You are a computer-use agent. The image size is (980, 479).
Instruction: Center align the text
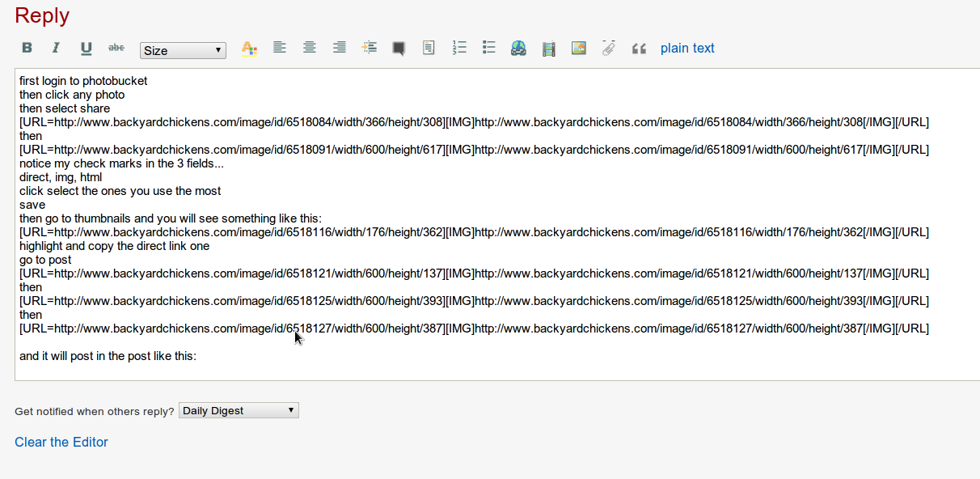tap(309, 48)
